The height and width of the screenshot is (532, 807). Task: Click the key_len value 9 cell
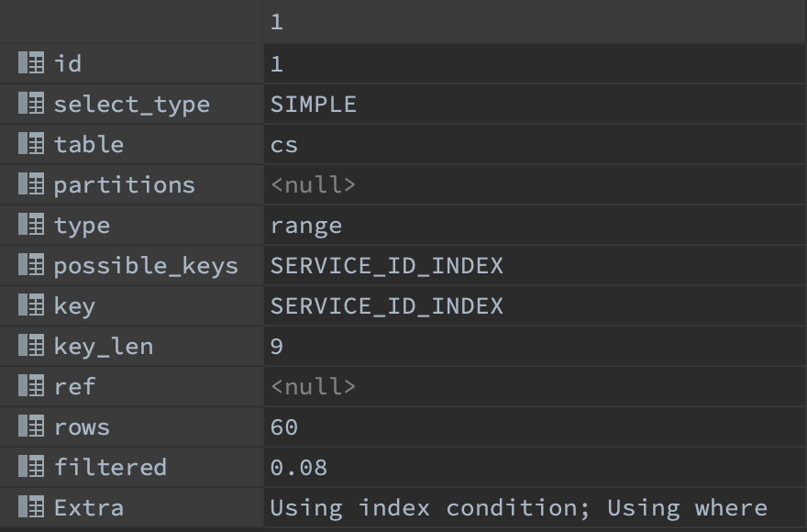[277, 347]
